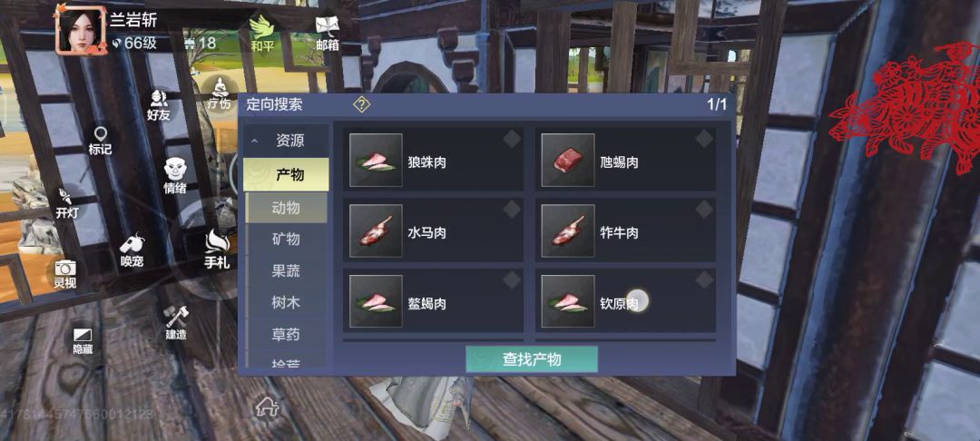
Task: Open the 邮箱 mailbox icon
Action: (x=328, y=34)
